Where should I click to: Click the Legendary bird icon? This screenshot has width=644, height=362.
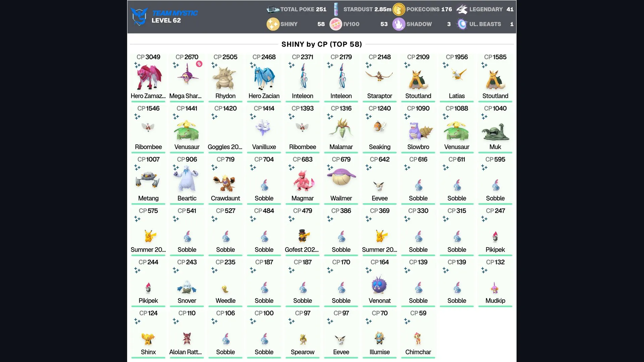pos(462,9)
